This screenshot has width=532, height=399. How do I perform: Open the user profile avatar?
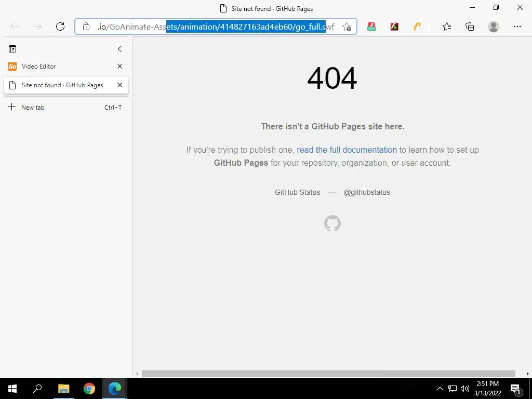tap(494, 26)
